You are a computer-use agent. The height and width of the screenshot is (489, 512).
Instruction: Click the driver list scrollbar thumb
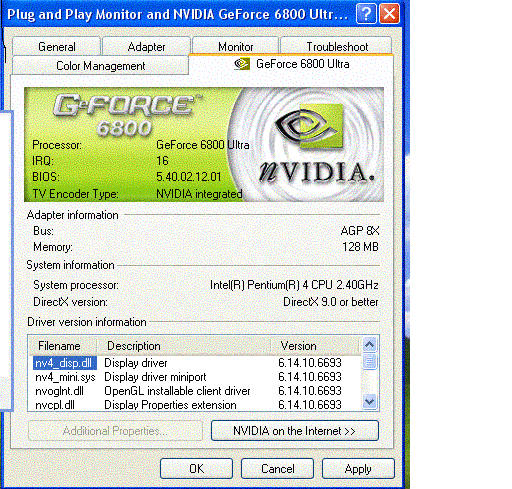tap(369, 361)
